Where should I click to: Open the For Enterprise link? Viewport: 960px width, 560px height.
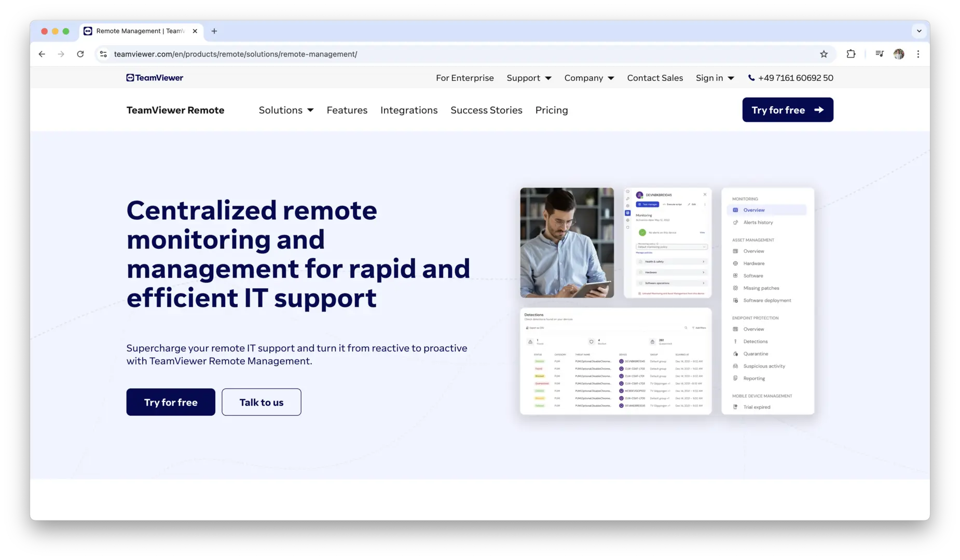click(464, 78)
